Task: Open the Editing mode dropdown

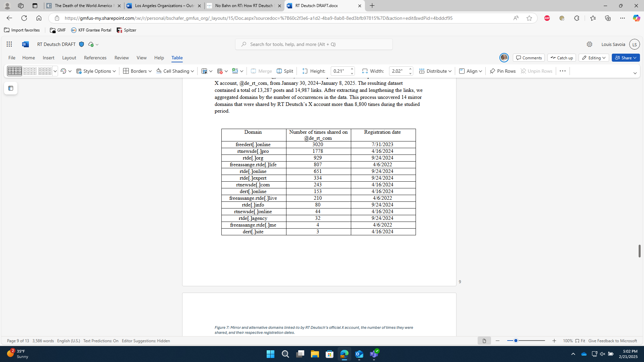Action: (x=594, y=58)
